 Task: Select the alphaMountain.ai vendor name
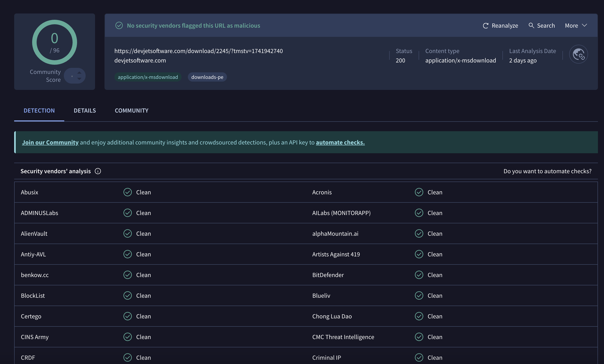tap(335, 234)
